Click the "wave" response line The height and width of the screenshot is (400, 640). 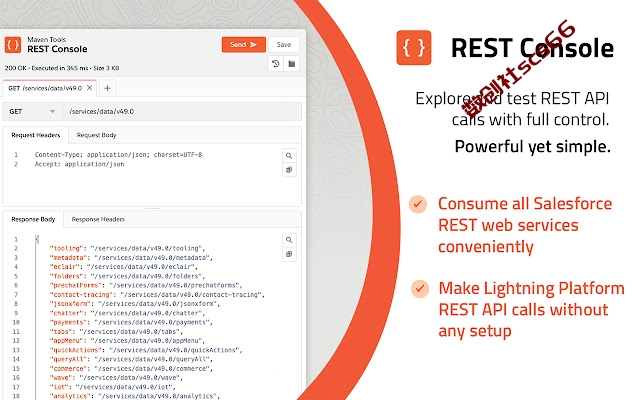[116, 378]
